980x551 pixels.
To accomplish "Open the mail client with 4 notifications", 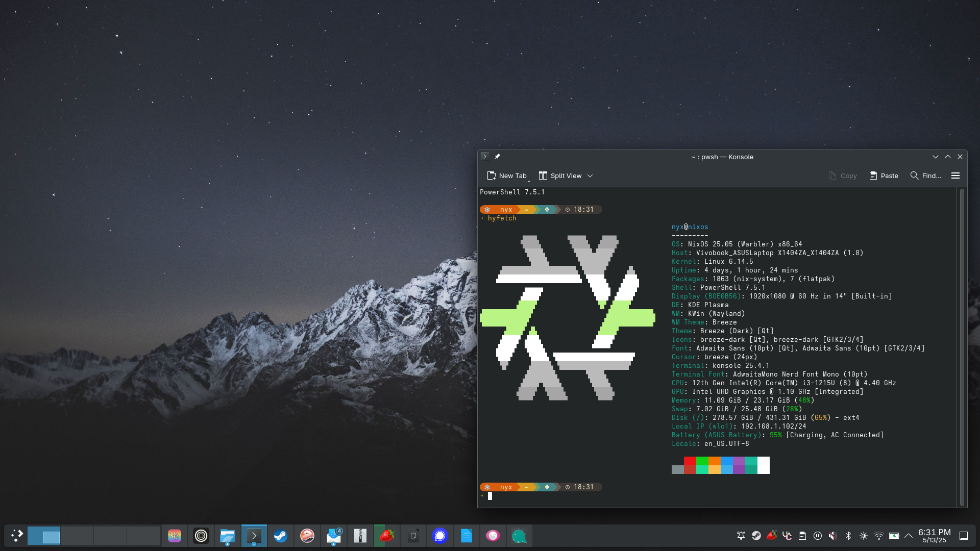I will pyautogui.click(x=334, y=536).
